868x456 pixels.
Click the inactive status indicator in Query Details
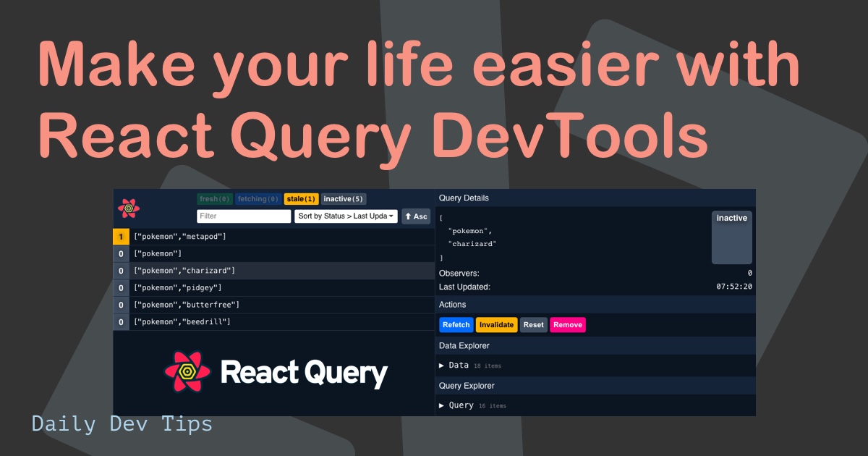tap(731, 218)
